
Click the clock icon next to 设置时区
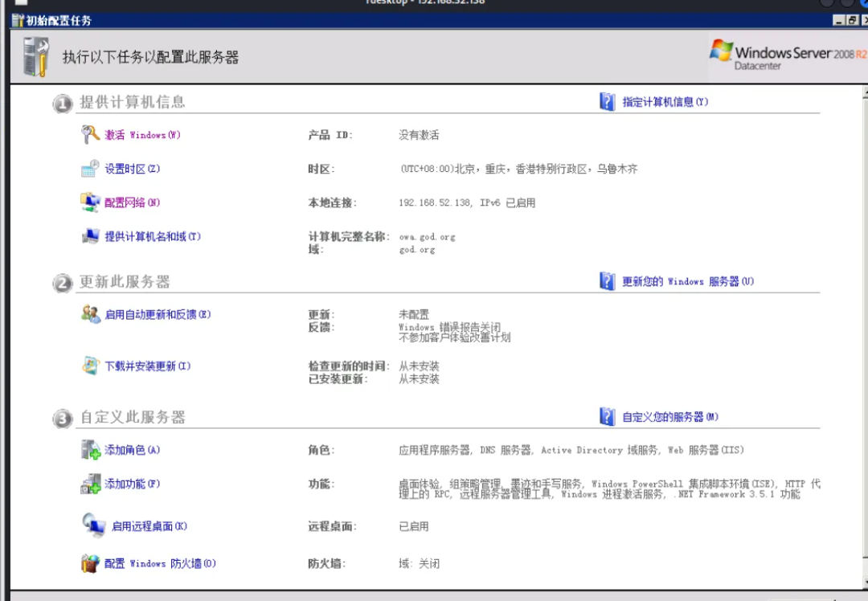coord(90,169)
